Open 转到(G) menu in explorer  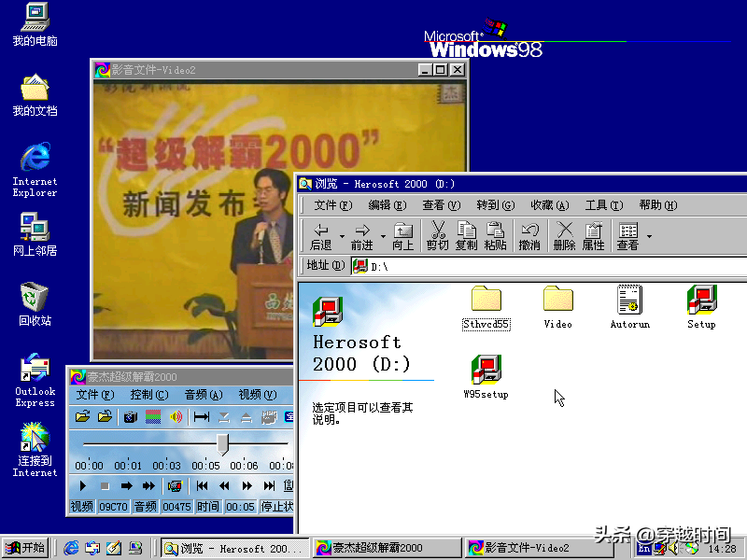pos(496,205)
